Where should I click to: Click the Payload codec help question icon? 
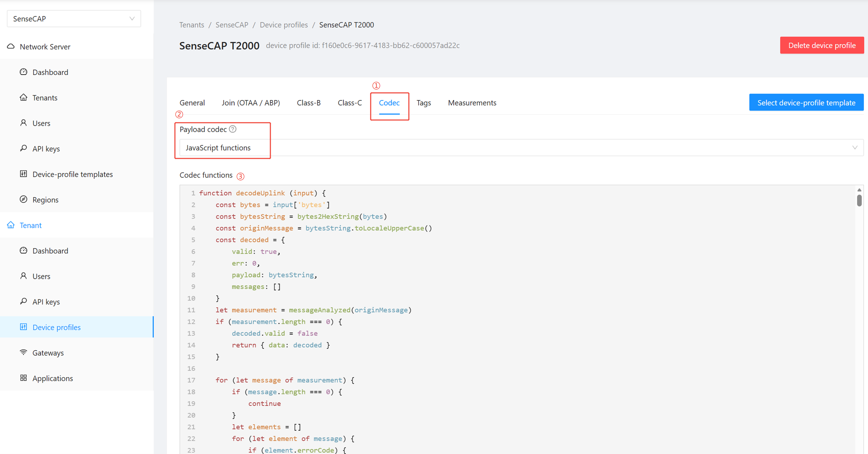click(233, 129)
